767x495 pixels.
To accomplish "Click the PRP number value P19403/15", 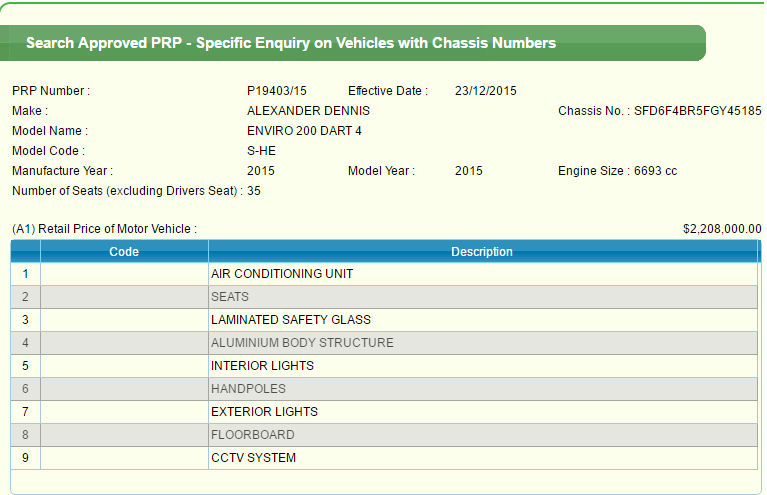I will pos(277,91).
